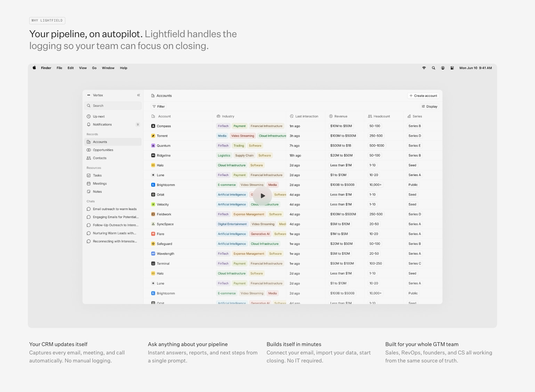Open the Apple menu icon

(34, 68)
